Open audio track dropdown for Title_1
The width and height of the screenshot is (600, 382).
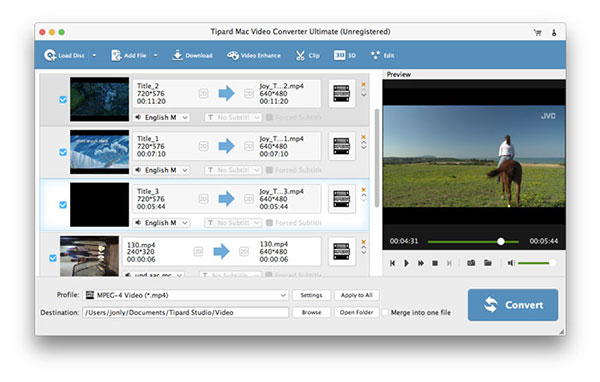[x=161, y=170]
